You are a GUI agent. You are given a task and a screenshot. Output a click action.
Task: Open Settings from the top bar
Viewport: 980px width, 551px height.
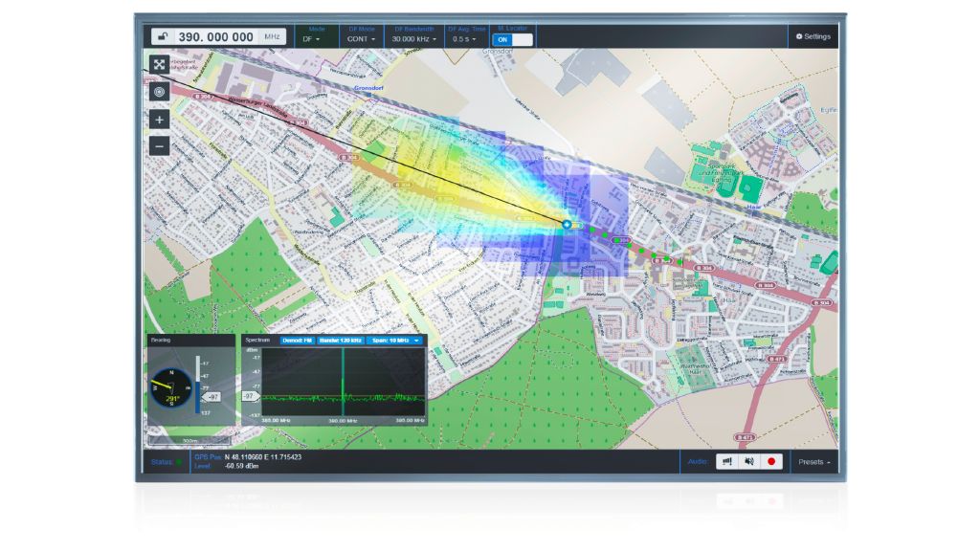(x=813, y=36)
